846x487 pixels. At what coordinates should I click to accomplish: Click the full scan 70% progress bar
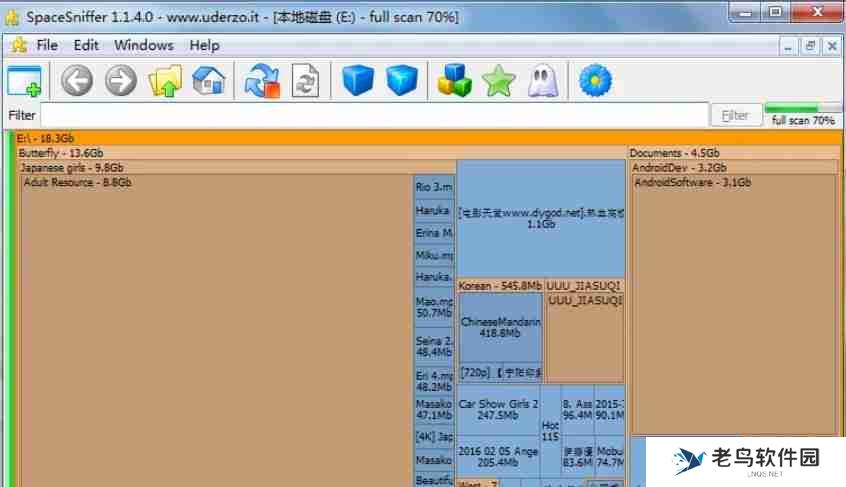(802, 108)
